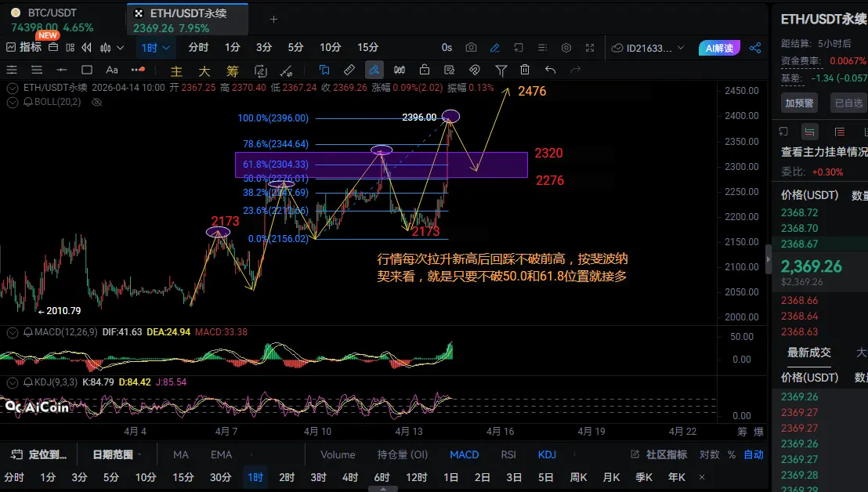The image size is (868, 492).
Task: Open 社区指标 community indicators
Action: [659, 454]
